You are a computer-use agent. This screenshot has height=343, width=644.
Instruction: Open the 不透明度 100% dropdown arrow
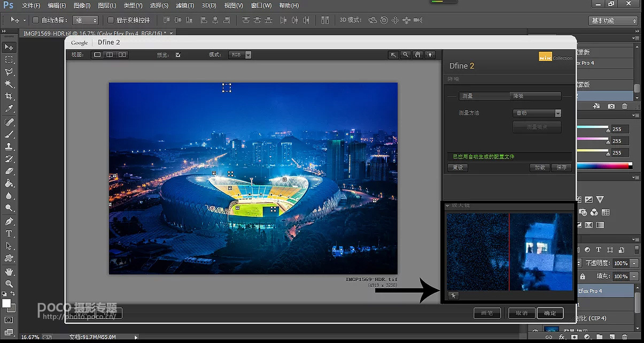[634, 263]
